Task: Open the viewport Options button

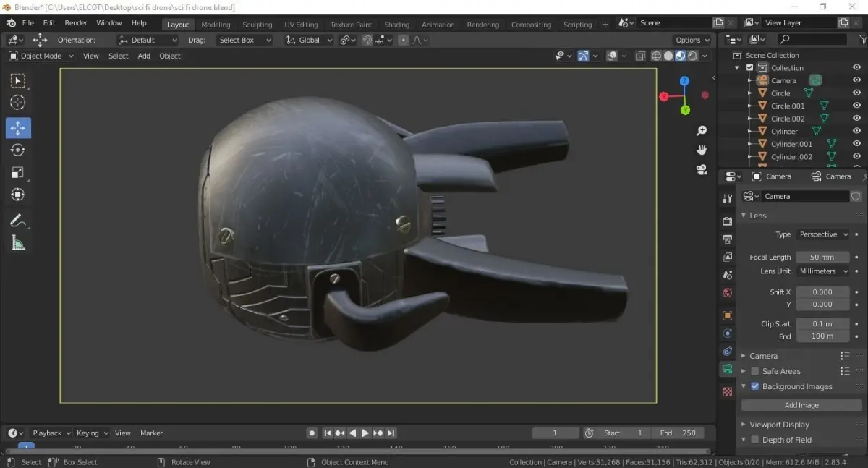Action: 692,40
